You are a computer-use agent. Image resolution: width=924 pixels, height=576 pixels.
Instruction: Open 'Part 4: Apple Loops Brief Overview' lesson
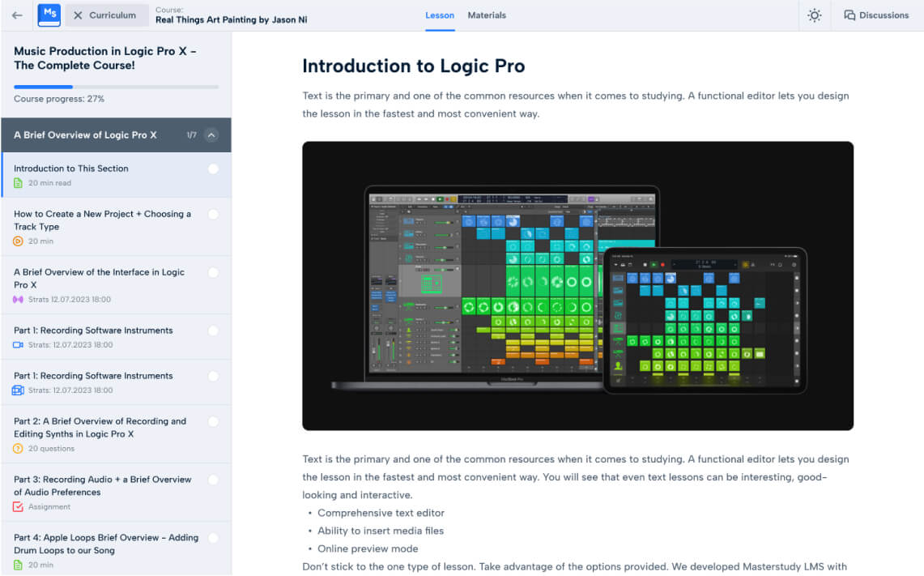[x=116, y=549]
